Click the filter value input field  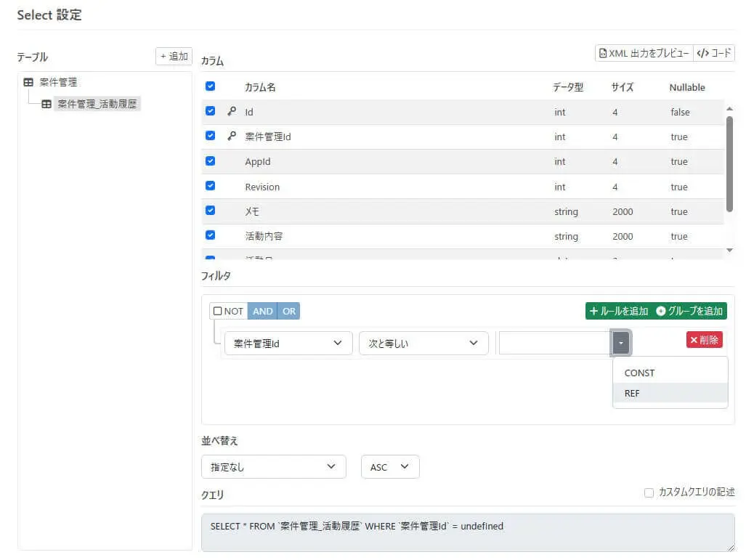pyautogui.click(x=555, y=343)
